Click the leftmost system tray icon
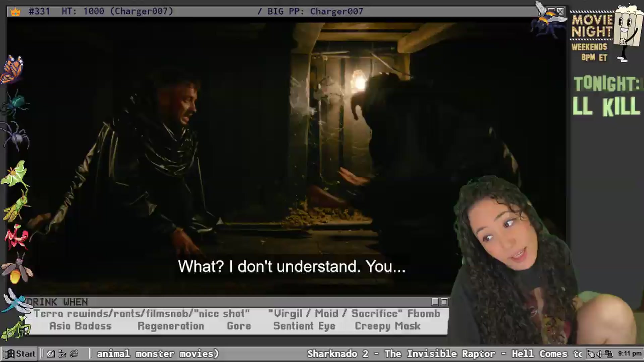Image resolution: width=644 pixels, height=362 pixels. 591,354
